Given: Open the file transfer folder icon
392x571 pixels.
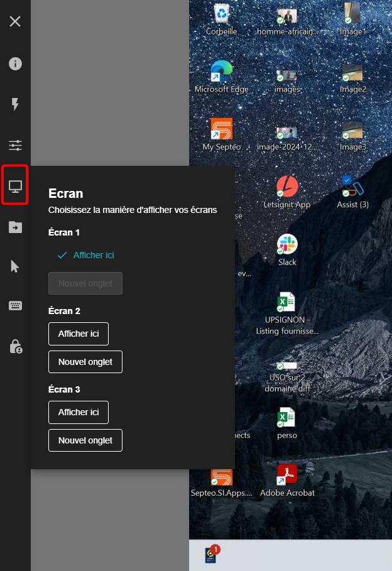Looking at the screenshot, I should (x=15, y=227).
